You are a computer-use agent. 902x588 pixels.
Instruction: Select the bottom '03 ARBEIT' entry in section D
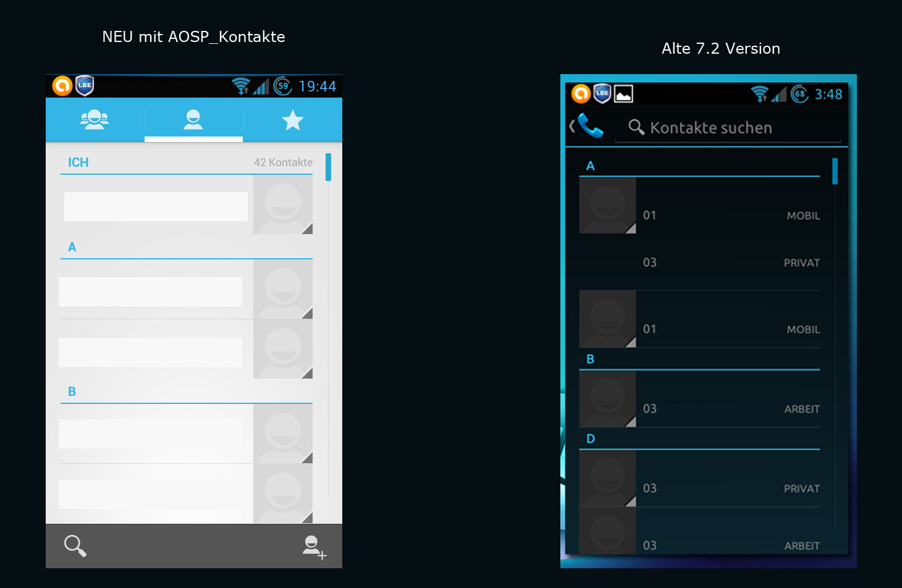coord(731,545)
